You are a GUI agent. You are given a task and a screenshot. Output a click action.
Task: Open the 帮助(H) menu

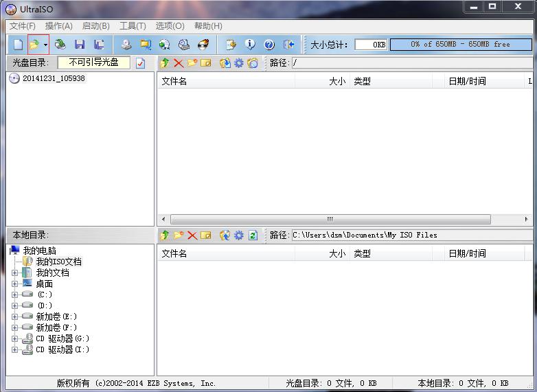point(208,26)
